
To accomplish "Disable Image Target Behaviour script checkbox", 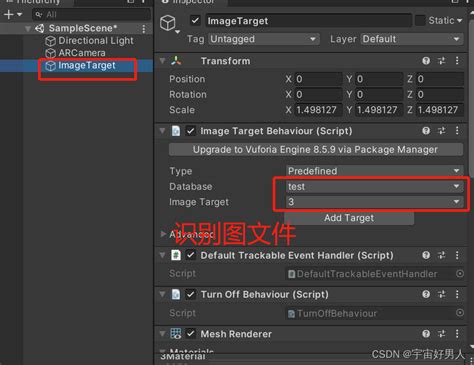I will coord(190,131).
